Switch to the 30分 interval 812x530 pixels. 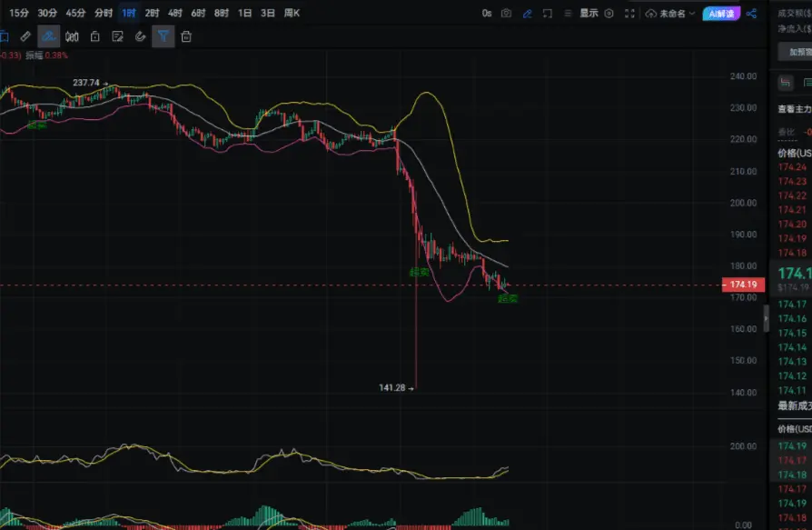coord(47,13)
